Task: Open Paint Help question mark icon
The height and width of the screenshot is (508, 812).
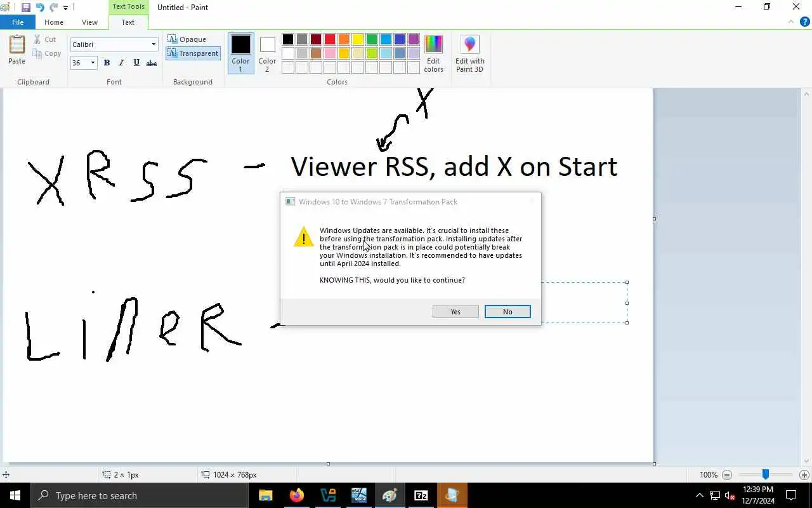Action: click(x=805, y=22)
